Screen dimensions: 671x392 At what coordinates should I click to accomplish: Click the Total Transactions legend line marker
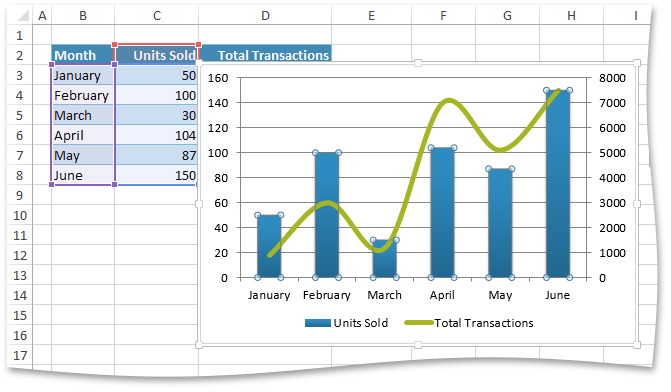(x=419, y=323)
